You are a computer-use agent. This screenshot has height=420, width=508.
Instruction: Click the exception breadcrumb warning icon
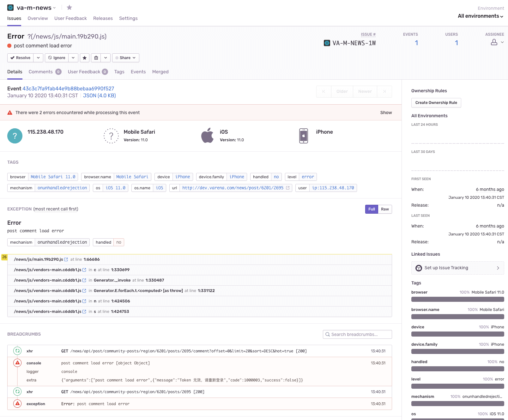pos(17,404)
